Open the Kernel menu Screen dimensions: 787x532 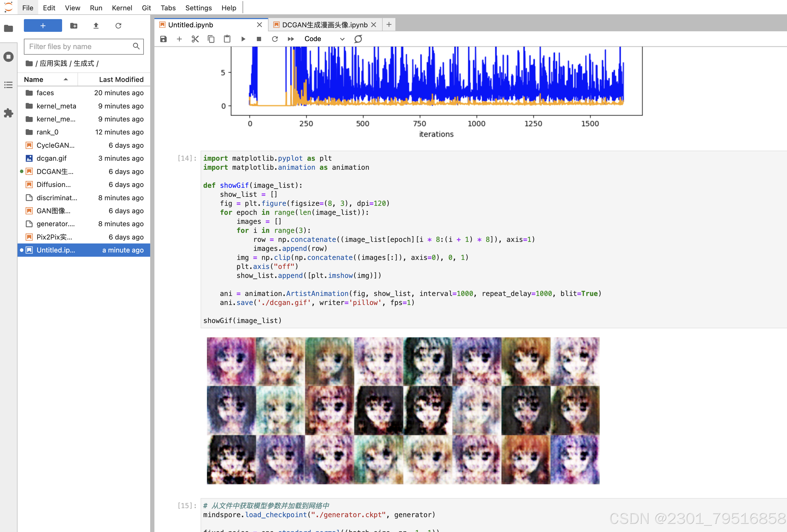pyautogui.click(x=122, y=8)
